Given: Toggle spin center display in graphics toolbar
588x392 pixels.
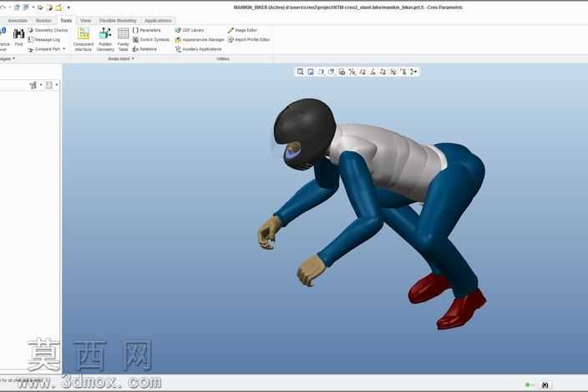Looking at the screenshot, I should [x=403, y=72].
